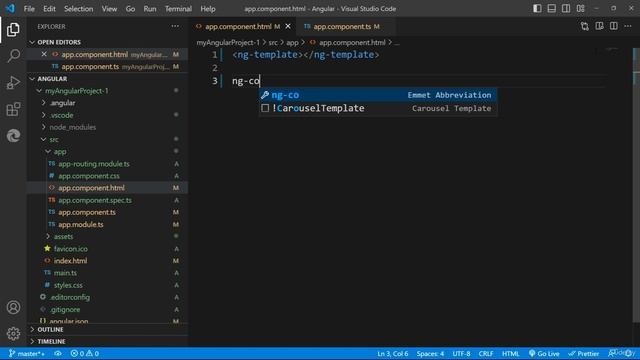Viewport: 640px width, 360px height.
Task: Open .editorconfig file
Action: [x=108, y=297]
